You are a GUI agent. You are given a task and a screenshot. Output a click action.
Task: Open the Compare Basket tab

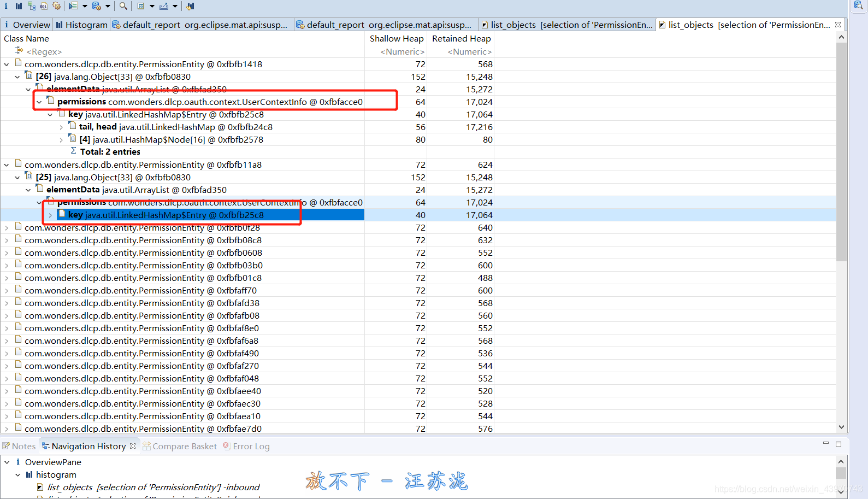[180, 446]
